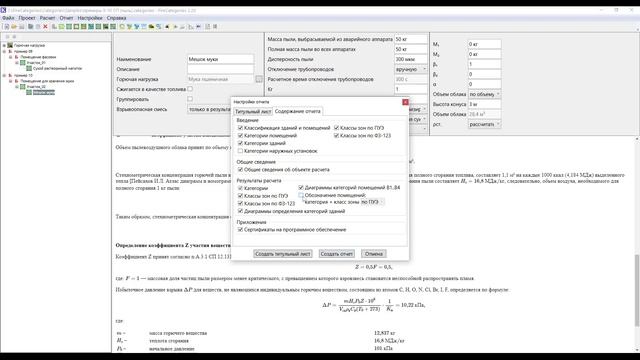Click the Высота конуса input field

[484, 104]
